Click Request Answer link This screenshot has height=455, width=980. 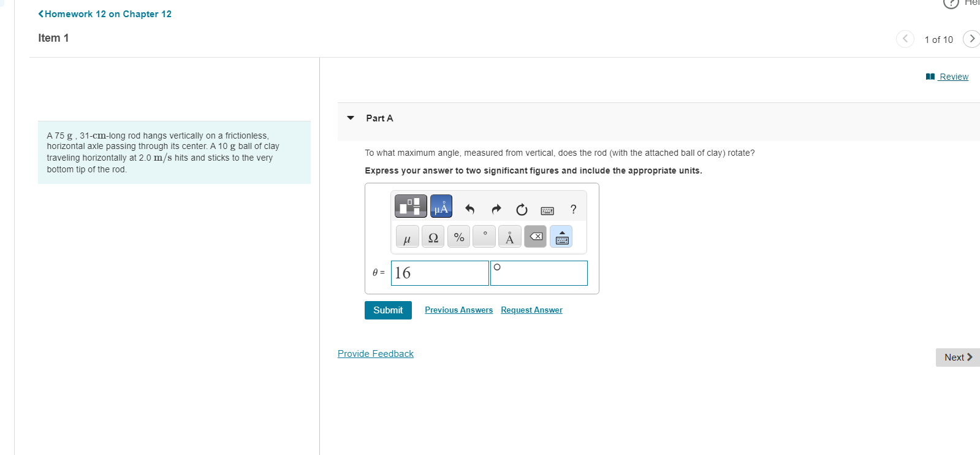(531, 310)
